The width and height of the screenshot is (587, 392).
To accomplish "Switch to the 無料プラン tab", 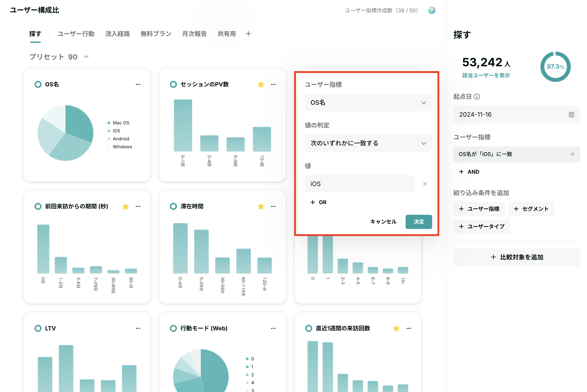I will coord(156,34).
